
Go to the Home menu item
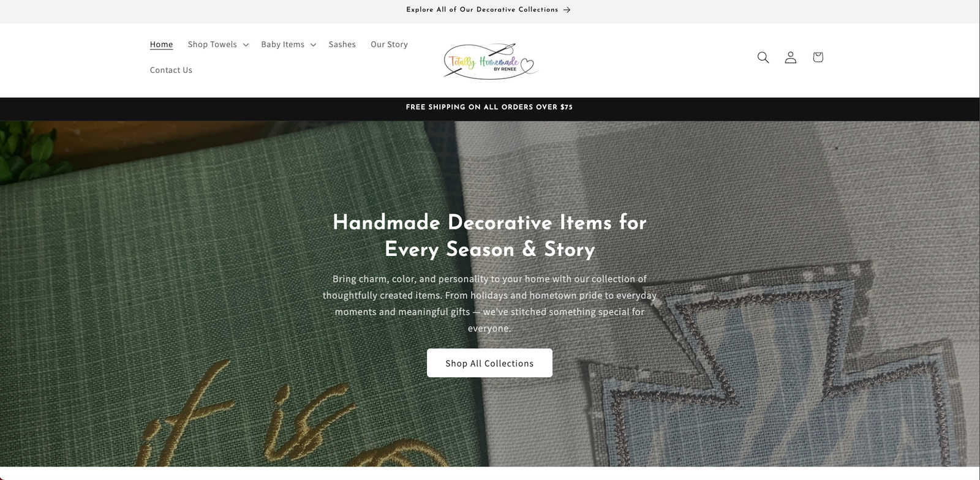(161, 44)
